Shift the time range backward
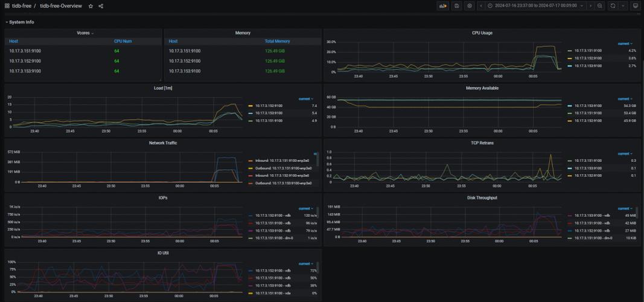Viewport: 644px width, 302px height. pyautogui.click(x=481, y=6)
